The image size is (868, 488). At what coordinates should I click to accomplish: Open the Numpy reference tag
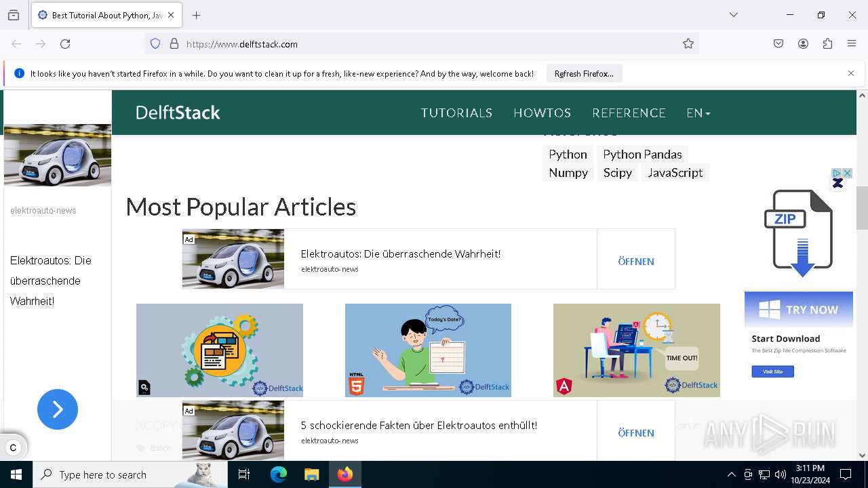pos(568,173)
